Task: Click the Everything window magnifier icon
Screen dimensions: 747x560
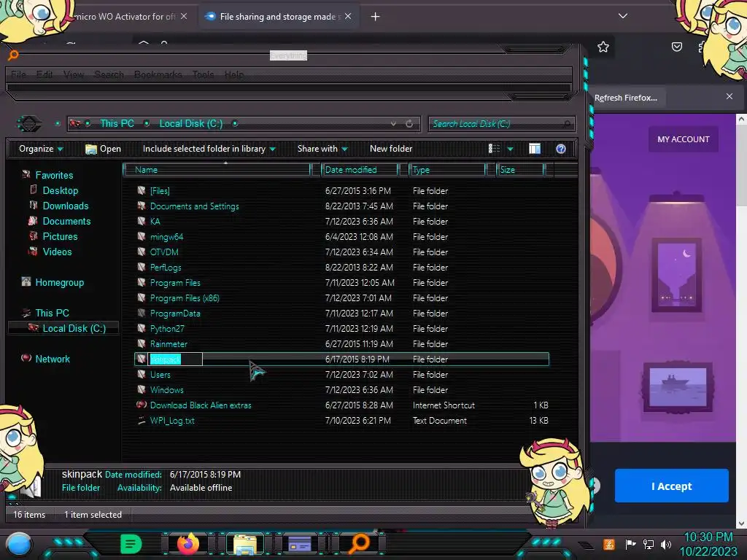Action: [13, 55]
